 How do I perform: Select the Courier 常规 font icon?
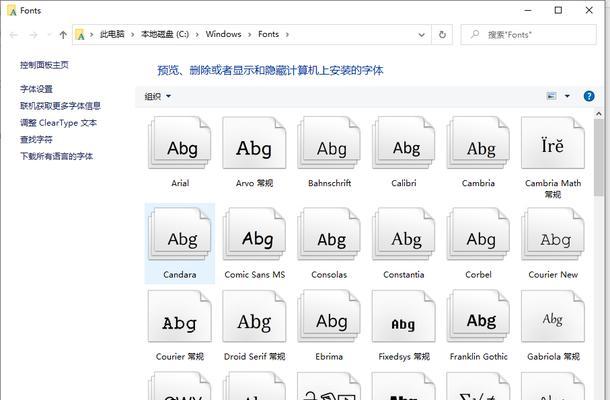click(179, 316)
